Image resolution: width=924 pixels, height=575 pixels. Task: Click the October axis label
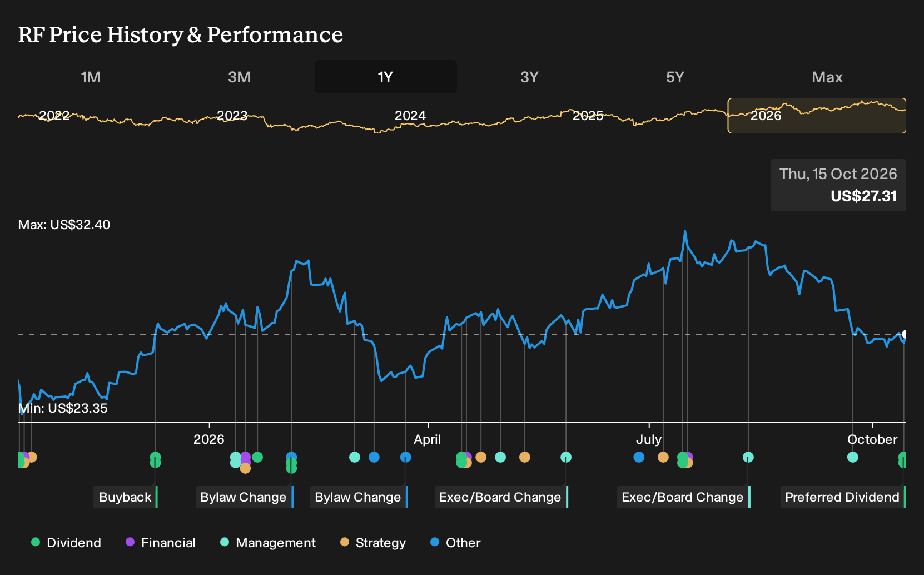872,439
